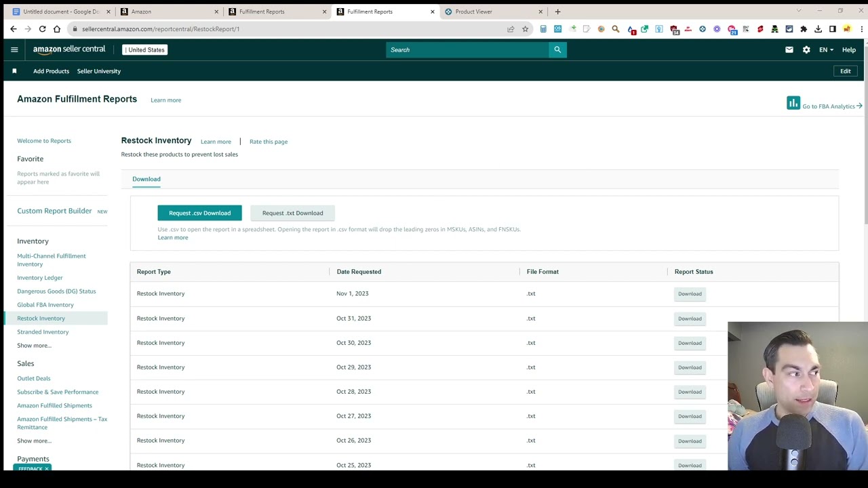Open Welcome to Reports link

(x=44, y=141)
